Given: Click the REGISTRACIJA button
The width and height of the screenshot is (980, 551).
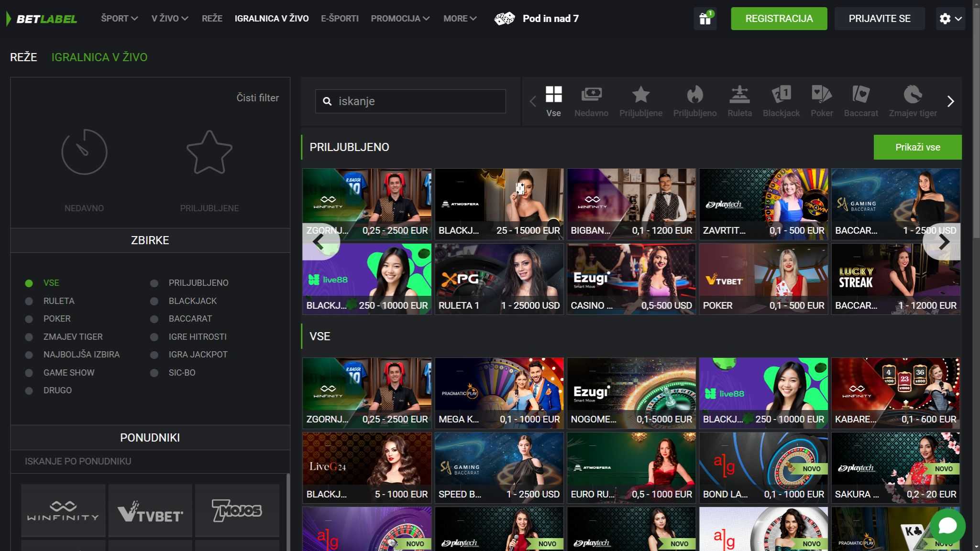Looking at the screenshot, I should [x=779, y=19].
